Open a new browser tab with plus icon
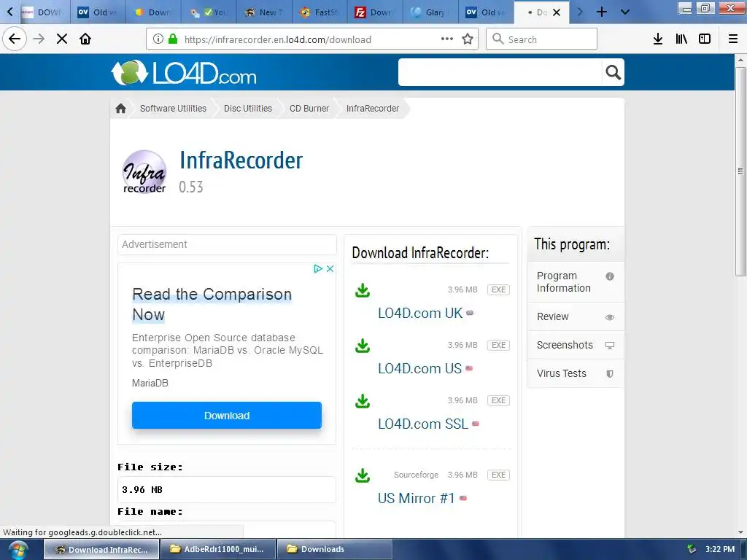 (602, 12)
